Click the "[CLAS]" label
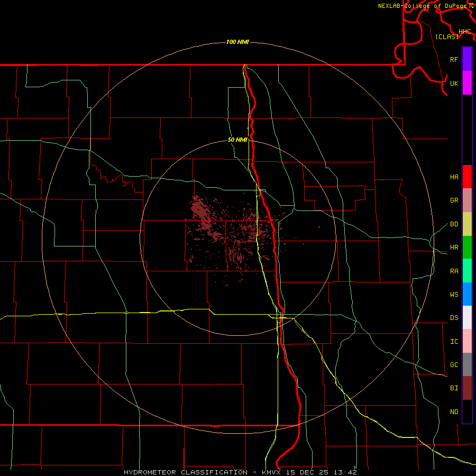The image size is (476, 476). [447, 36]
